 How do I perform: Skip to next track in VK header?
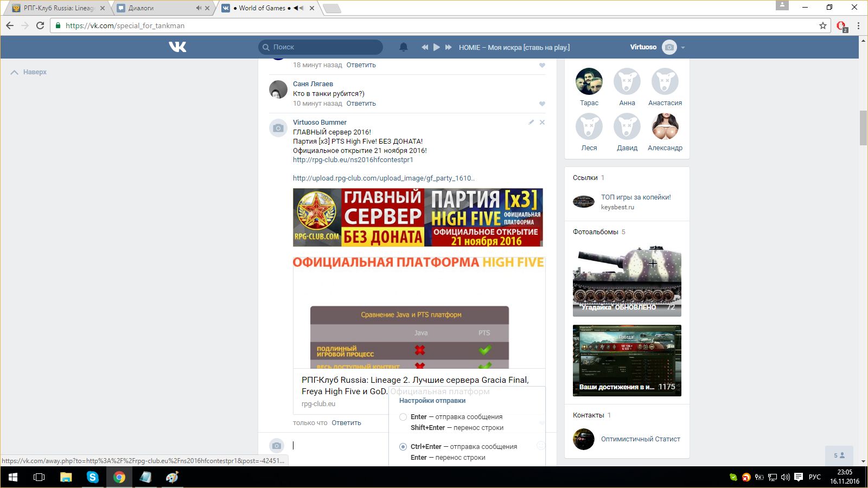pos(449,47)
